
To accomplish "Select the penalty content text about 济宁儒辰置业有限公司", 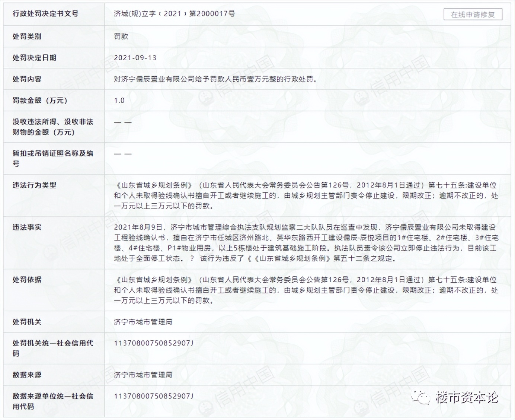I will [x=215, y=79].
